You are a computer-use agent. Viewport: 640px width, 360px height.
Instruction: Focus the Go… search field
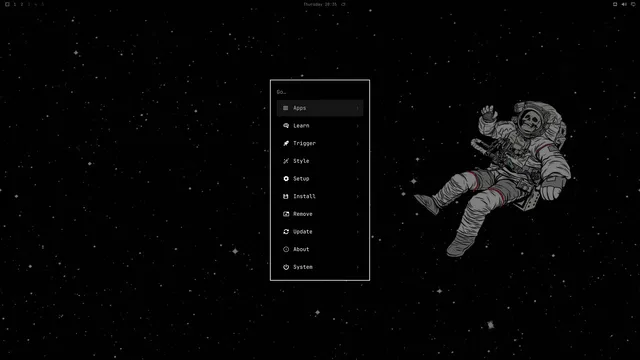[320, 92]
